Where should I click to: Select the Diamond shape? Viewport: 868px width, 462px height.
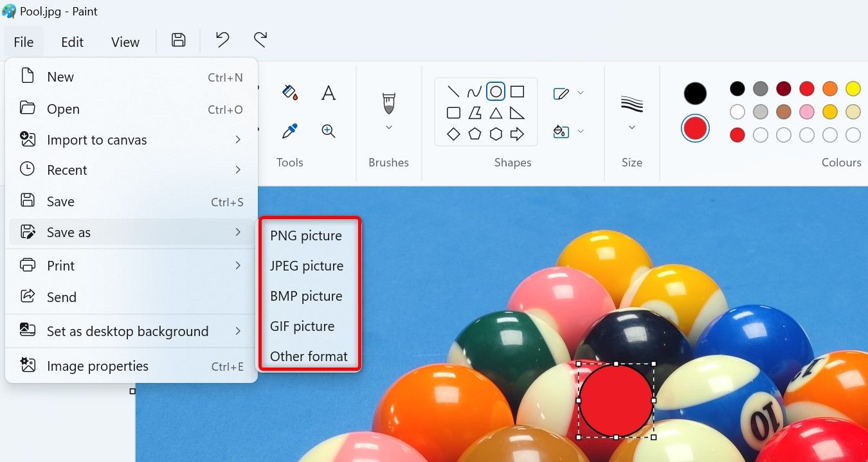453,134
